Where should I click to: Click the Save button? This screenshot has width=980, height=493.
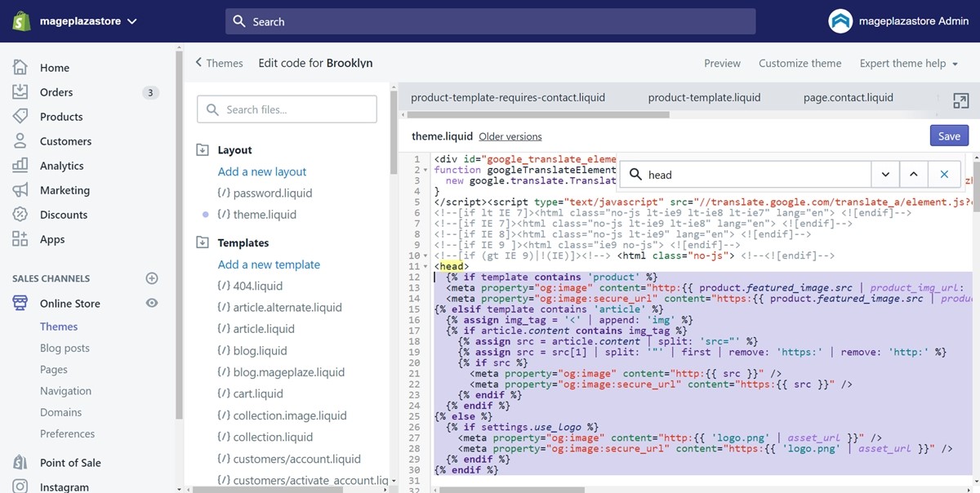[x=949, y=136]
